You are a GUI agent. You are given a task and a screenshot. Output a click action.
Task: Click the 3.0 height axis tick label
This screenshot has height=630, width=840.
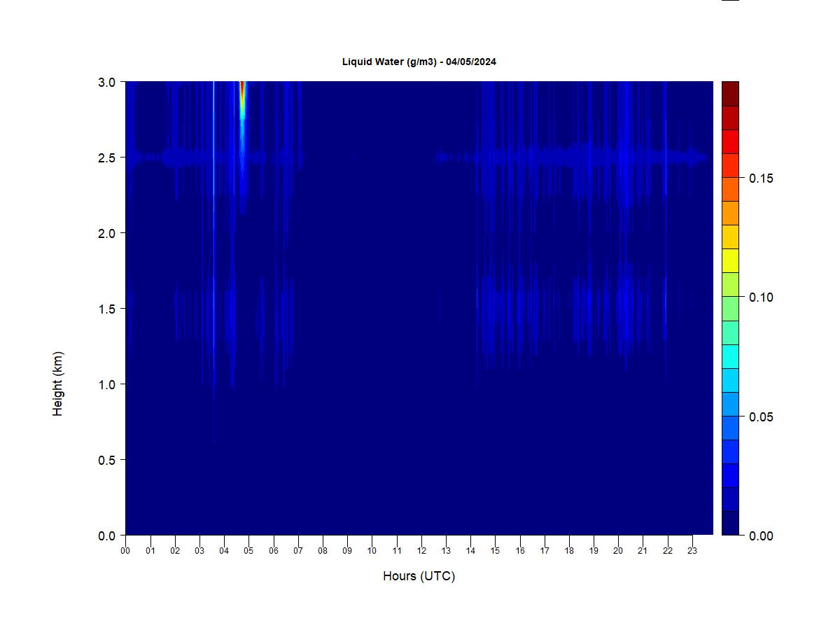coord(107,82)
